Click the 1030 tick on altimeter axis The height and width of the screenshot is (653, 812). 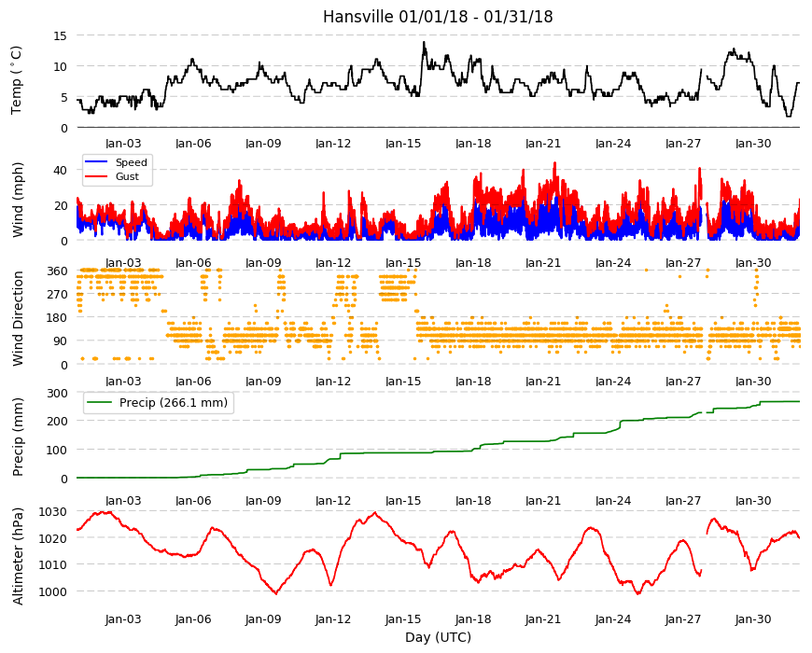[x=53, y=512]
